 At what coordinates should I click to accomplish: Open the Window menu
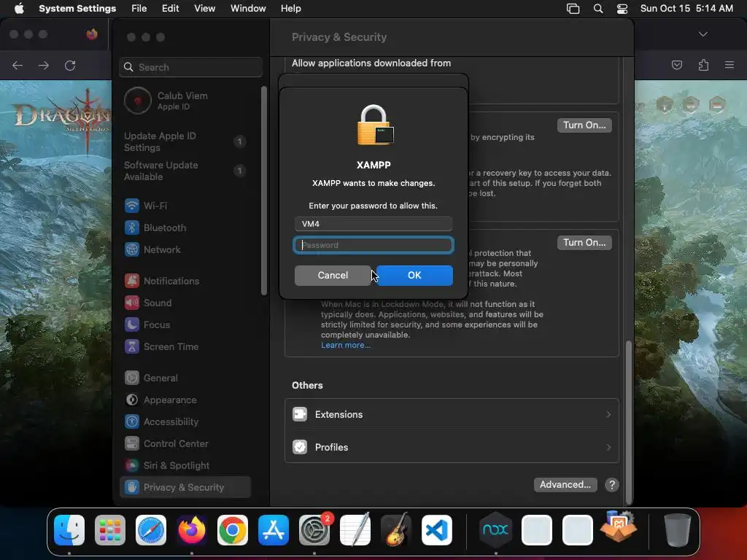(248, 9)
